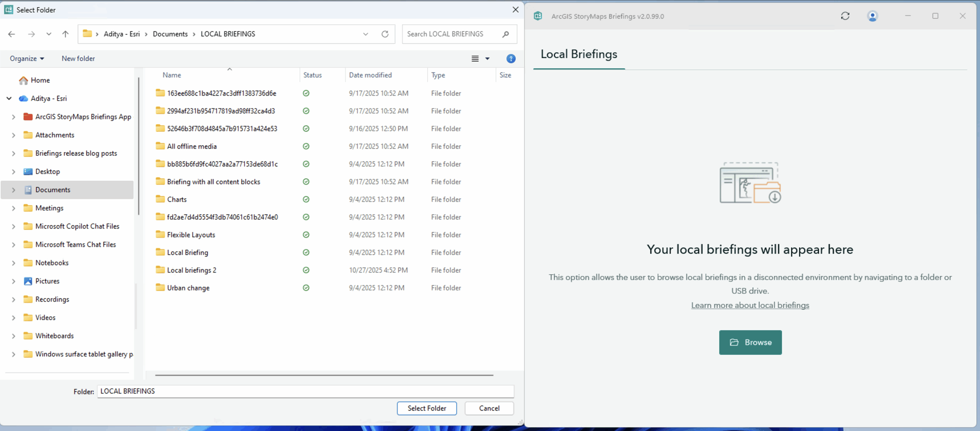Open the Organize dropdown menu
980x431 pixels.
click(27, 59)
